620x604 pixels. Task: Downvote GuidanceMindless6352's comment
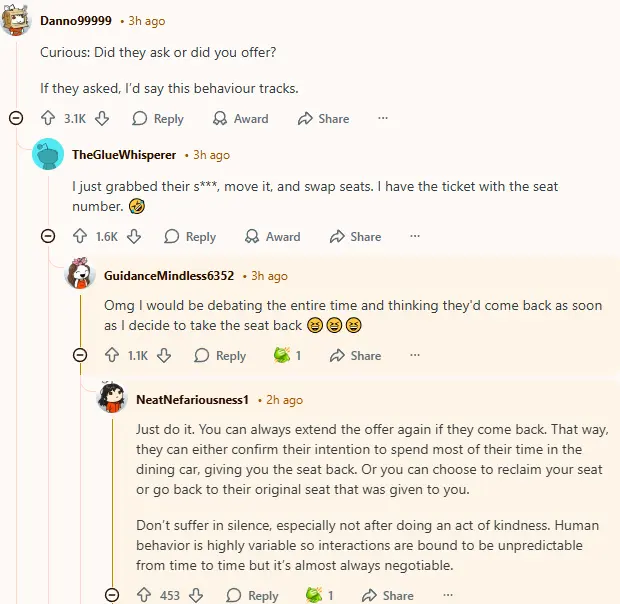(x=165, y=355)
